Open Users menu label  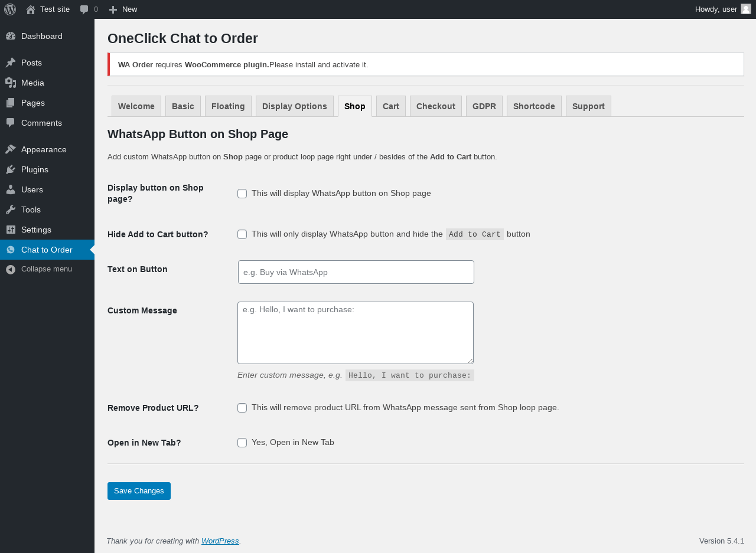coord(32,189)
